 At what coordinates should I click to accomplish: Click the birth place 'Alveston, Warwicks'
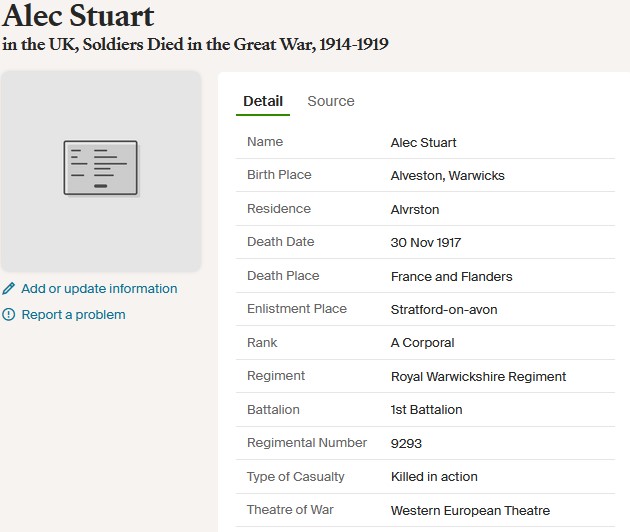click(447, 176)
